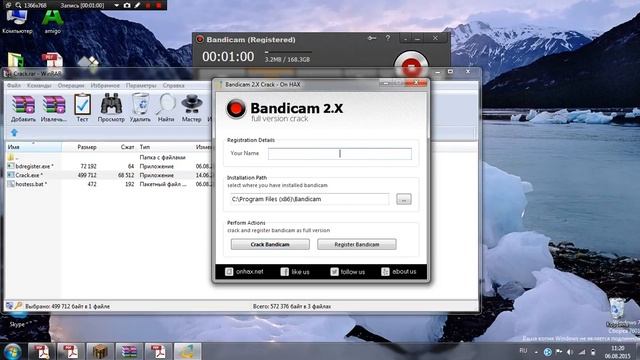640x360 pixels.
Task: Click the browse '...' installation path button
Action: coord(404,199)
